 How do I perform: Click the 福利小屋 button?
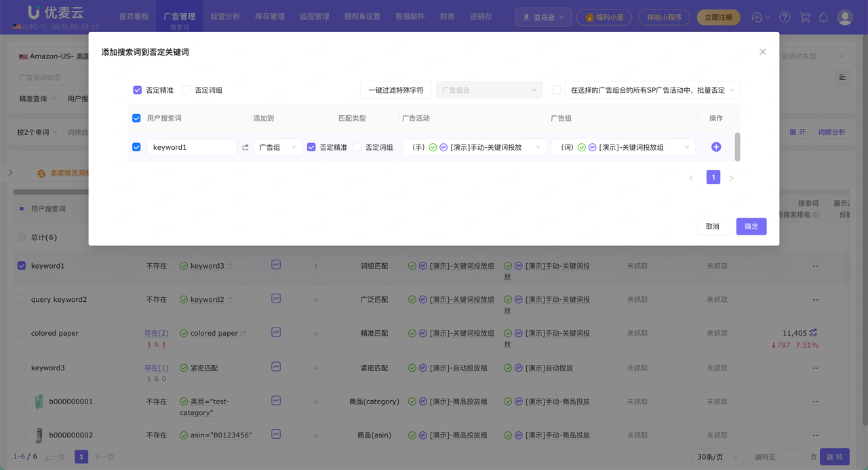click(604, 18)
